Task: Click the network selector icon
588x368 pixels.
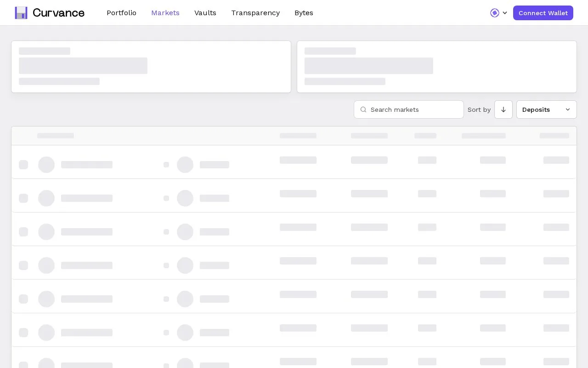Action: coord(495,13)
